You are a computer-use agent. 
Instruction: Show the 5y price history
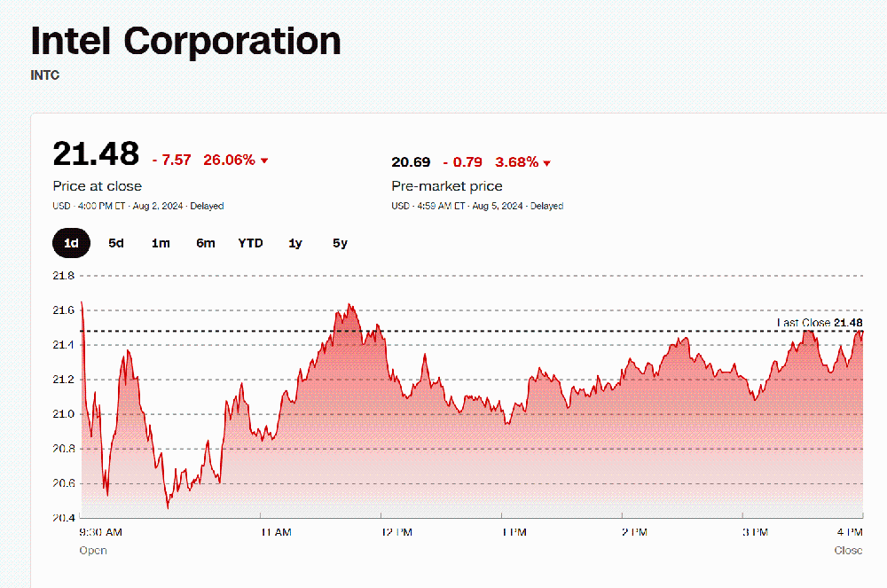tap(340, 243)
